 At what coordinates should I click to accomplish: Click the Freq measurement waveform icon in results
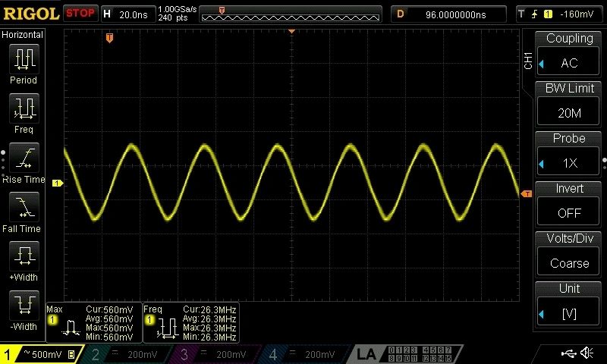(167, 328)
